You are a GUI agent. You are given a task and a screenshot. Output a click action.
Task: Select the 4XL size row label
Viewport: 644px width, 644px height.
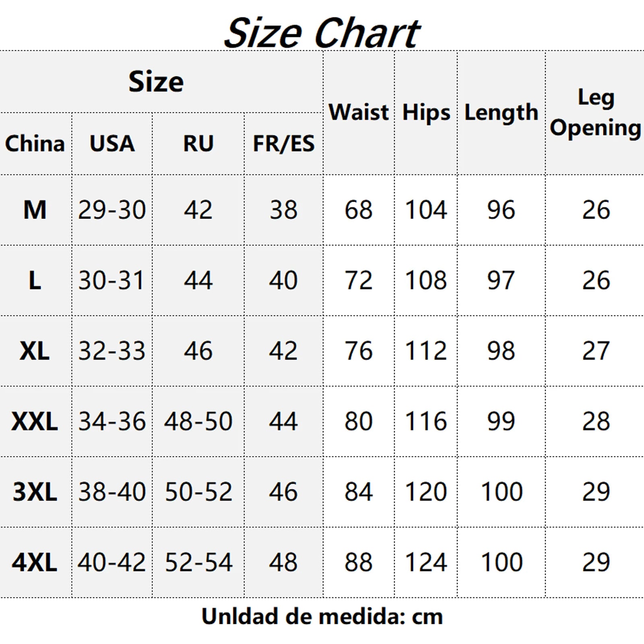tap(35, 562)
